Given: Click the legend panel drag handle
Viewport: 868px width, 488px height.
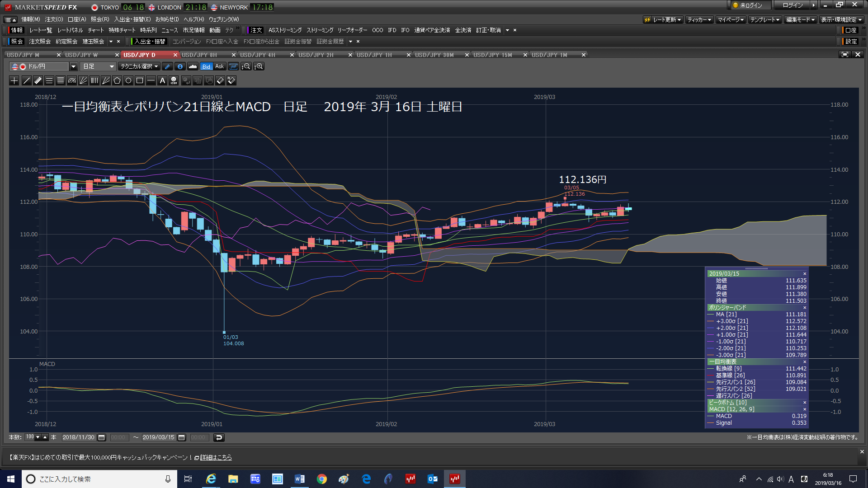Looking at the screenshot, I should coord(756,269).
